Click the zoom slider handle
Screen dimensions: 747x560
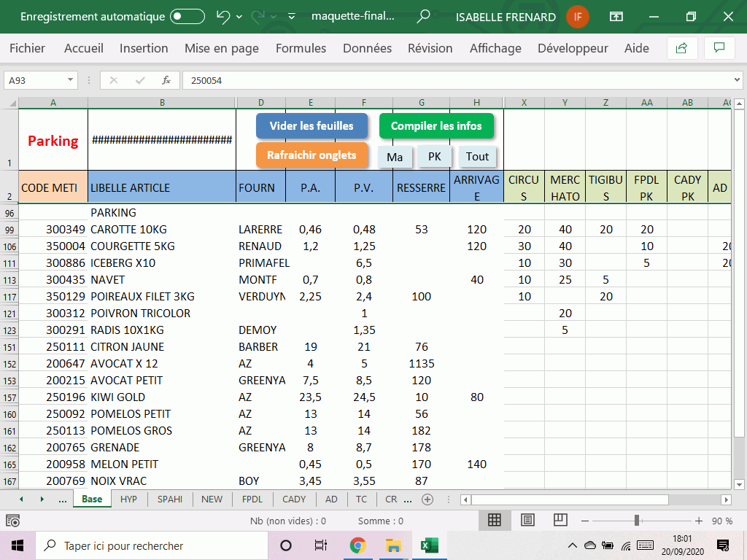[637, 521]
